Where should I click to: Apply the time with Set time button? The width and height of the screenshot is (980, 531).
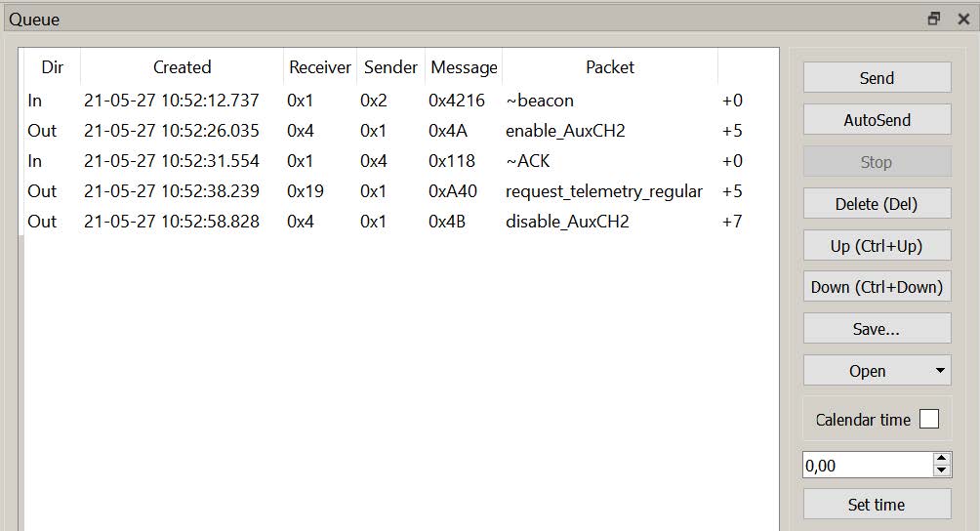(x=877, y=505)
